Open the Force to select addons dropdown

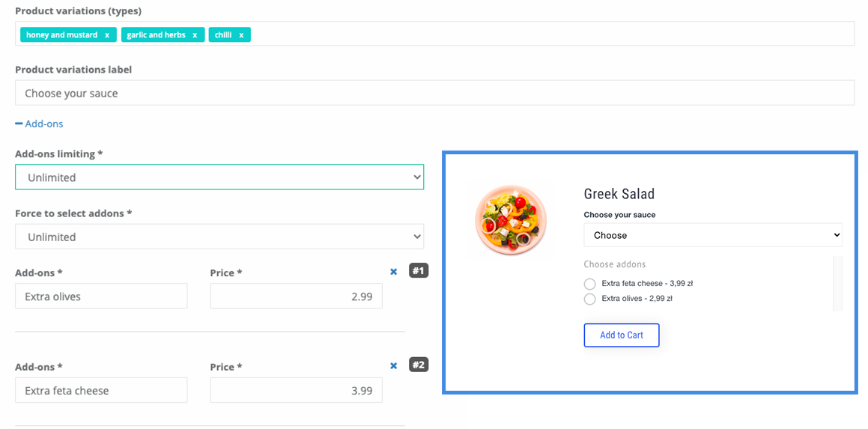(219, 237)
